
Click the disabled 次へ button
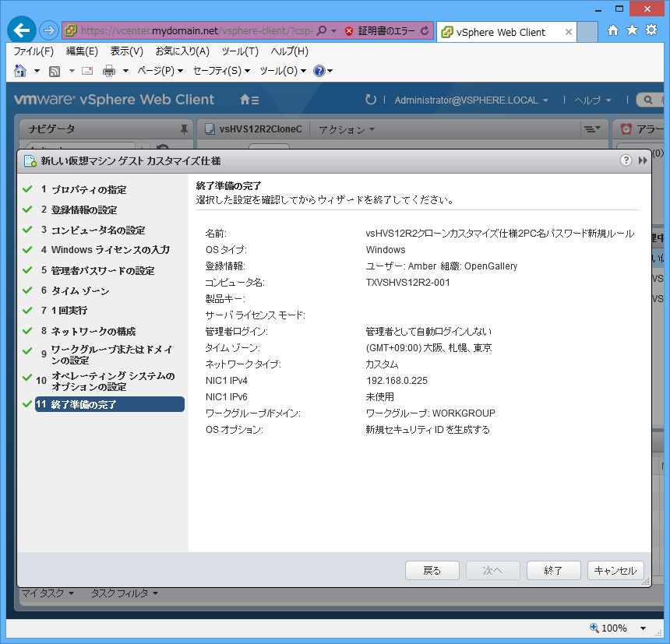(x=492, y=571)
